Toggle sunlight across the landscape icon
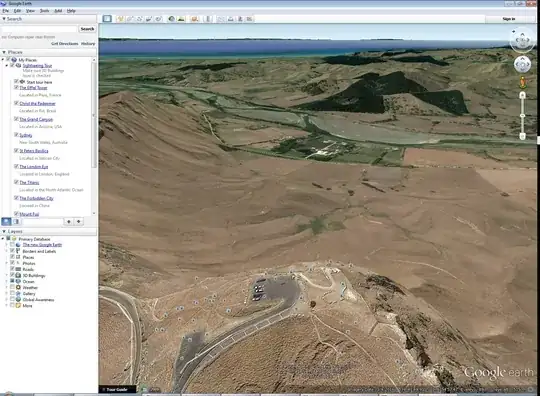The width and height of the screenshot is (540, 396). [181, 19]
